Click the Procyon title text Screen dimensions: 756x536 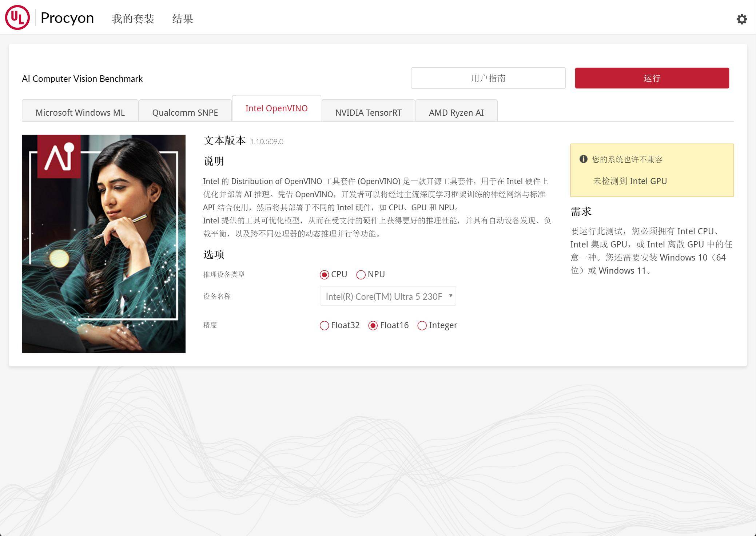point(67,18)
